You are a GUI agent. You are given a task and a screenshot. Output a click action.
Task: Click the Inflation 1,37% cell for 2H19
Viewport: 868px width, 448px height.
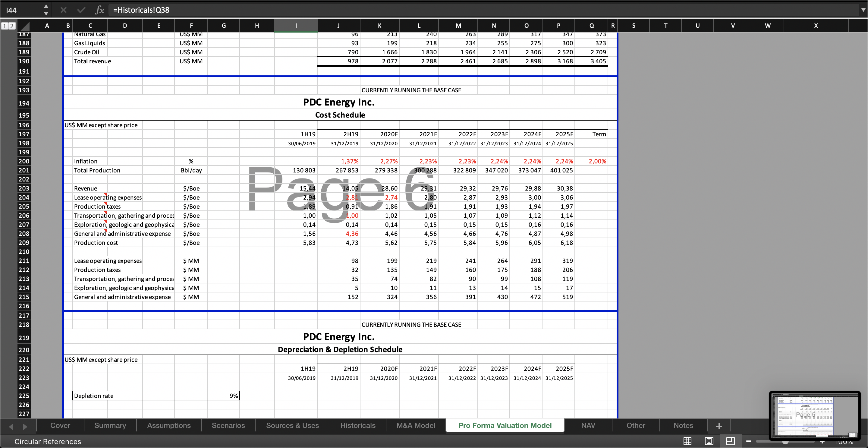339,161
